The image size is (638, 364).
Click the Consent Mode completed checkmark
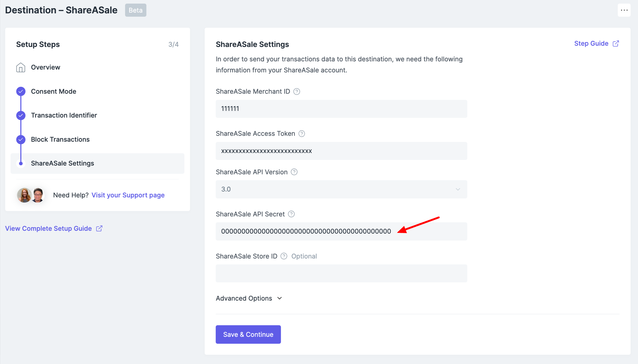pyautogui.click(x=21, y=91)
